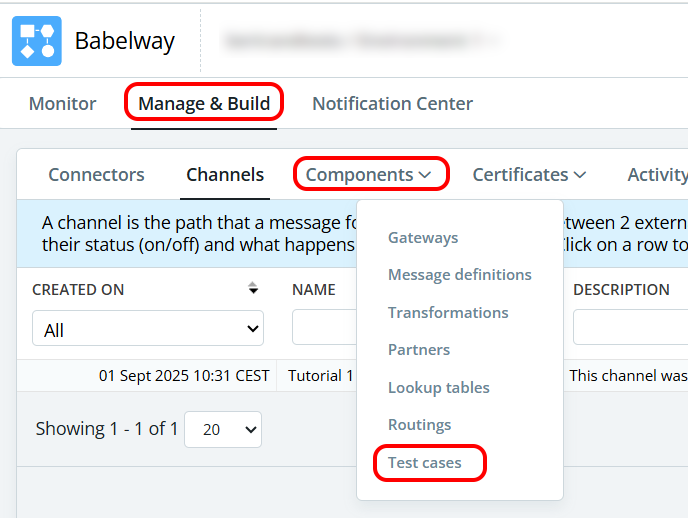Open Lookup tables menu entry
This screenshot has width=688, height=518.
click(439, 388)
